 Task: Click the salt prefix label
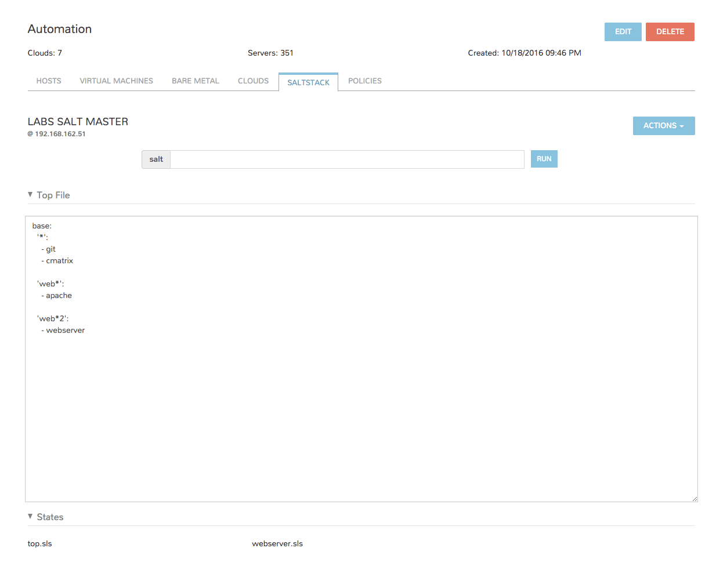tap(156, 159)
